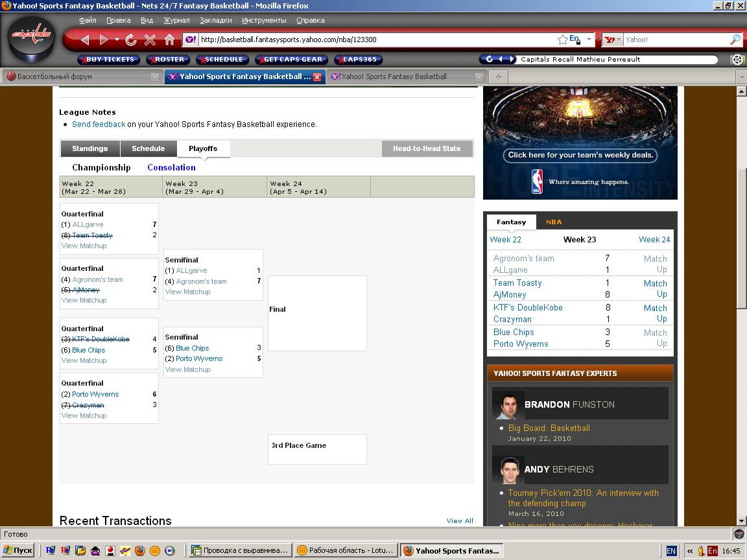This screenshot has width=747, height=560.
Task: Click the search magnifier icon
Action: click(x=735, y=40)
